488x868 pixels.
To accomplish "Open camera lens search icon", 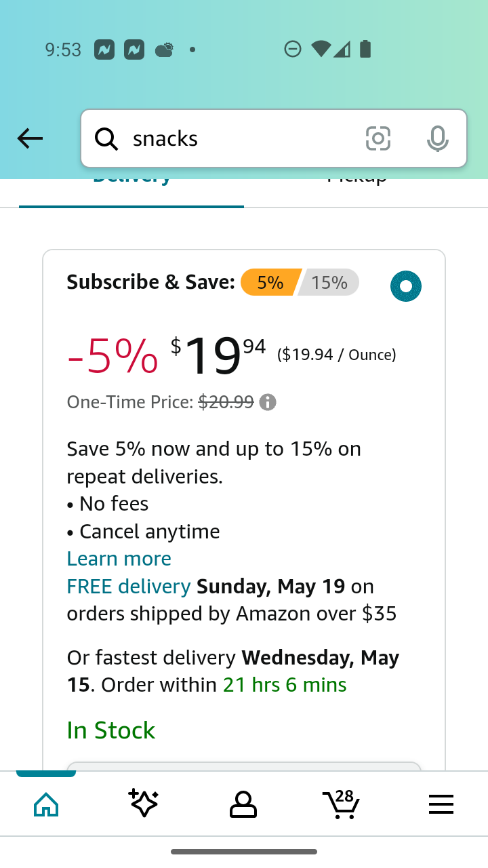I will tap(378, 138).
